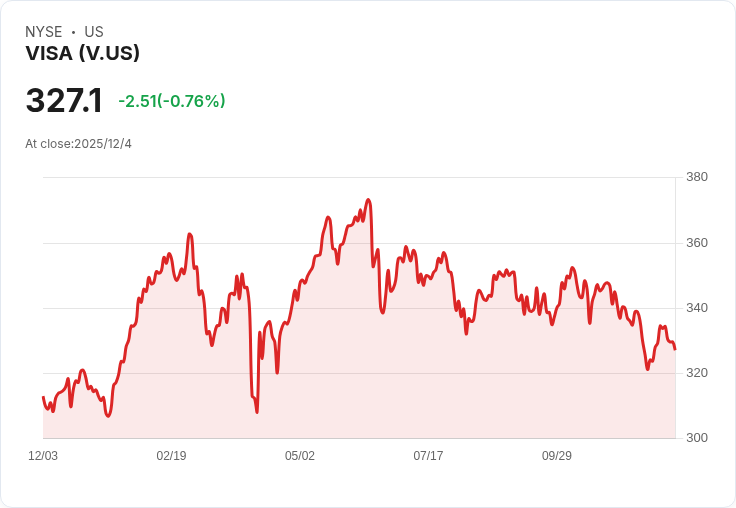
Task: Click the 320 price axis label
Action: [697, 373]
